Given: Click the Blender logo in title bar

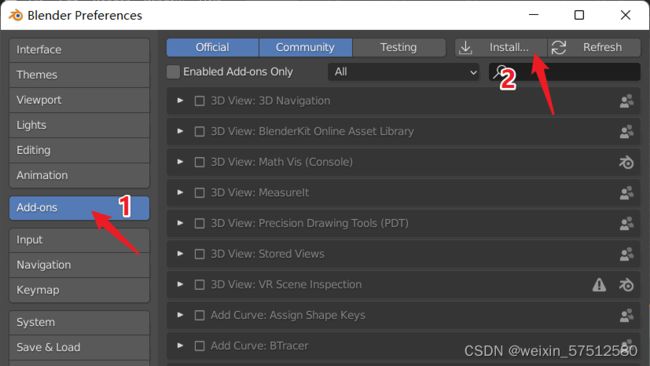Looking at the screenshot, I should (x=16, y=15).
